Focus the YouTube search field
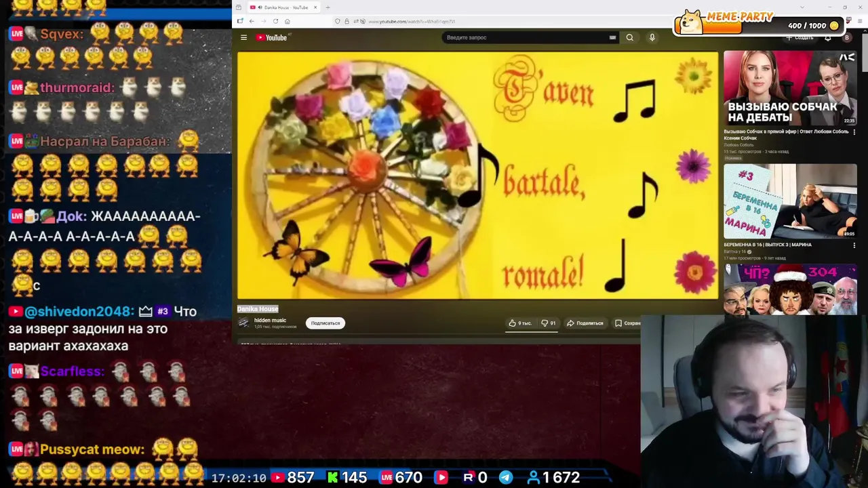This screenshot has height=488, width=868. [x=526, y=37]
